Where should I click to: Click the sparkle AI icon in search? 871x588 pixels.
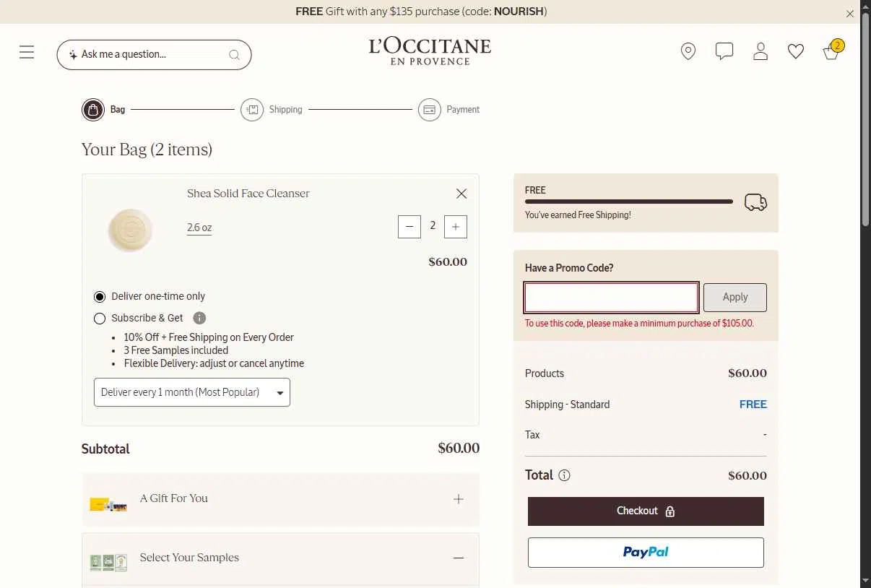(x=73, y=55)
